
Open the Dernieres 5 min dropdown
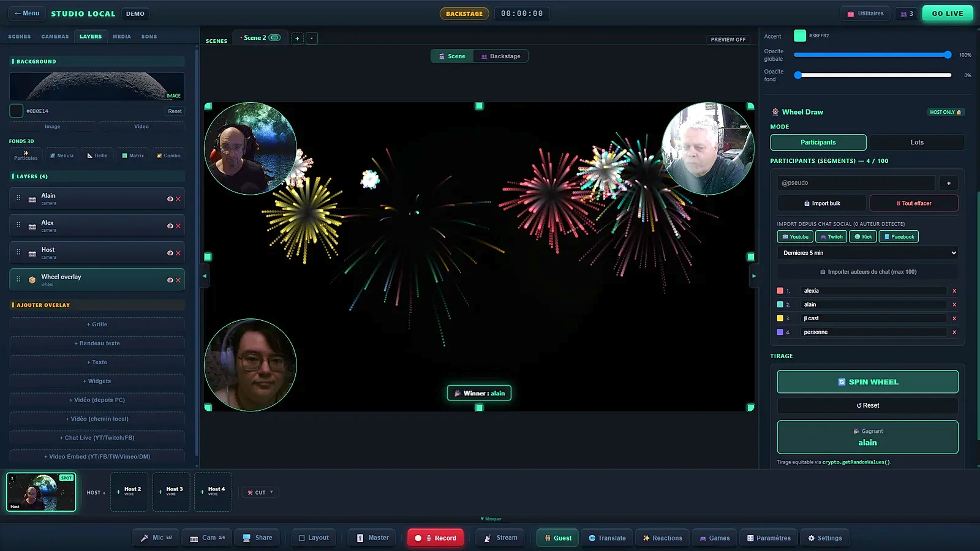867,253
